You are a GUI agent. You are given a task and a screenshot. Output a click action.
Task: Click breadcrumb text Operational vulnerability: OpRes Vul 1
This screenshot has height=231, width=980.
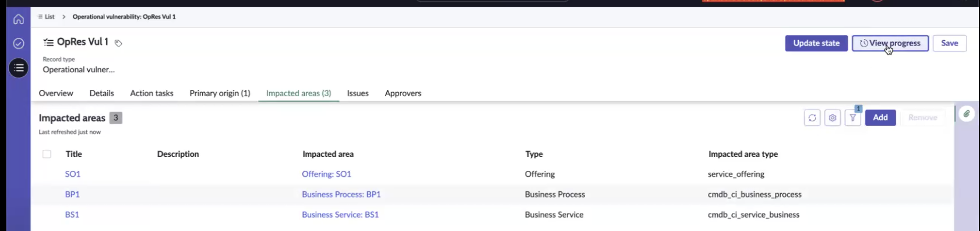coord(124,17)
